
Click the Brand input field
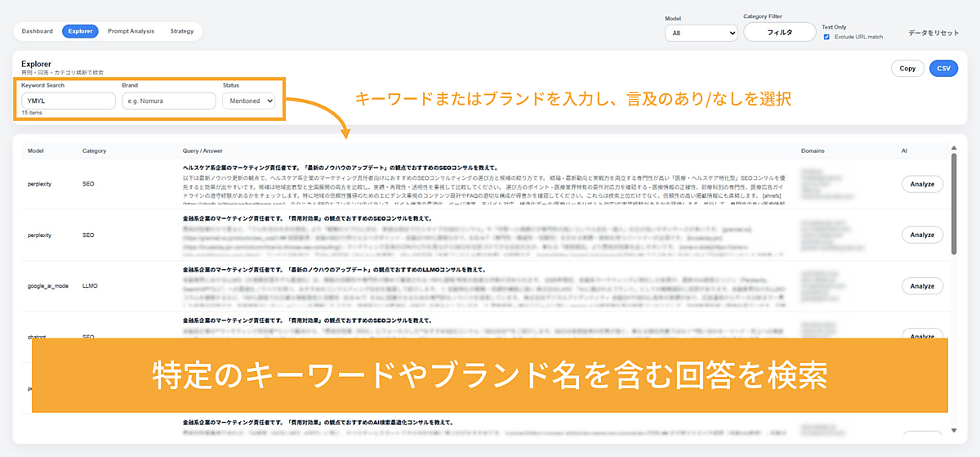(x=168, y=101)
